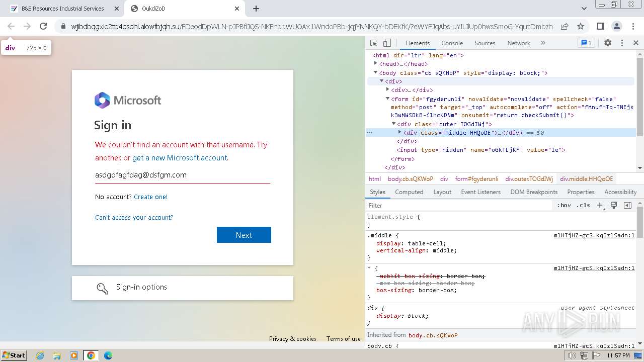Open File Explorer from taskbar
Viewport: 644px width, 362px height.
pos(57,355)
